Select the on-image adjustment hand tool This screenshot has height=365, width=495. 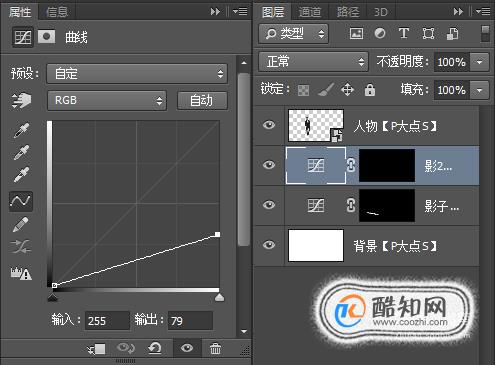21,100
